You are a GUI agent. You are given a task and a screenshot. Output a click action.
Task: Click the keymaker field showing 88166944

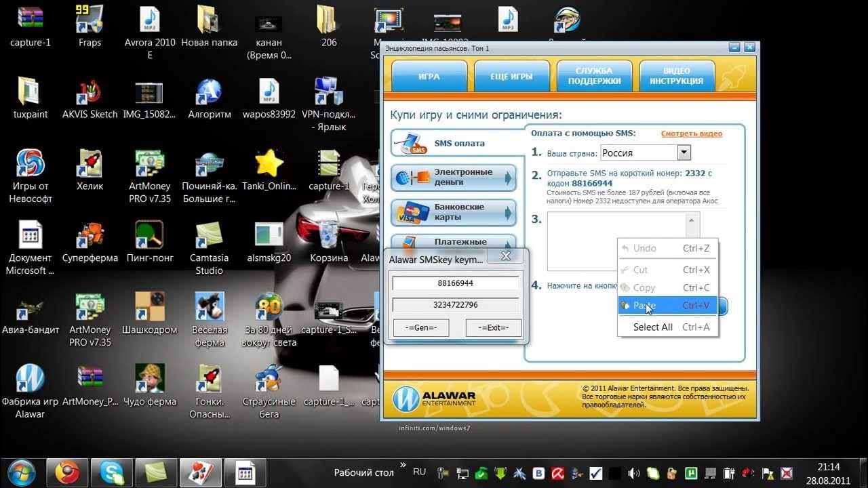pos(456,283)
